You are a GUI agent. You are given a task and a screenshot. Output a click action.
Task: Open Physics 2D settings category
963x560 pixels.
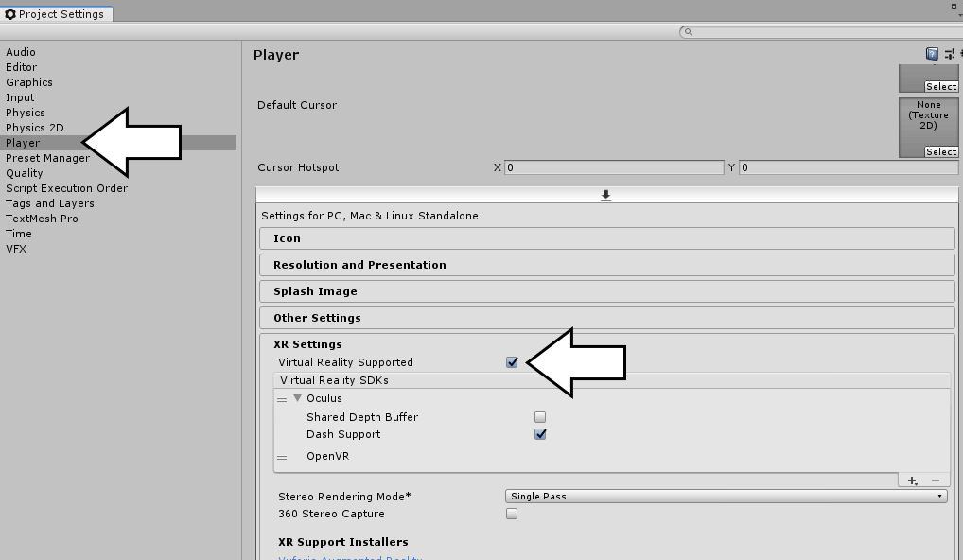pyautogui.click(x=35, y=128)
